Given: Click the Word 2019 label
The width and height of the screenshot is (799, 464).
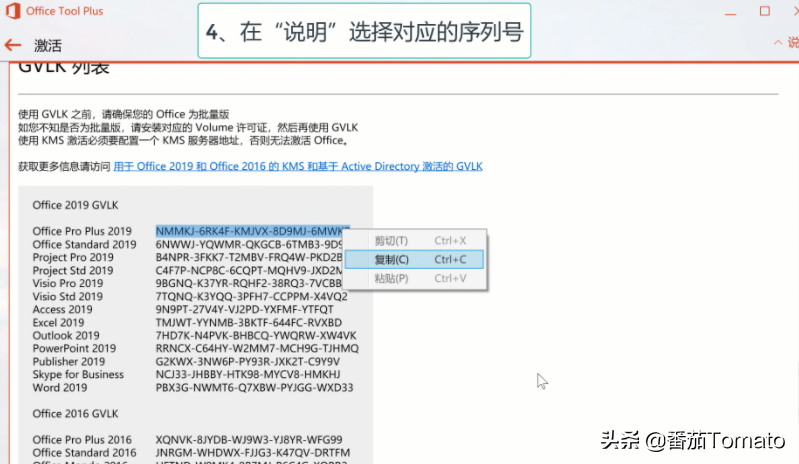Looking at the screenshot, I should [60, 388].
